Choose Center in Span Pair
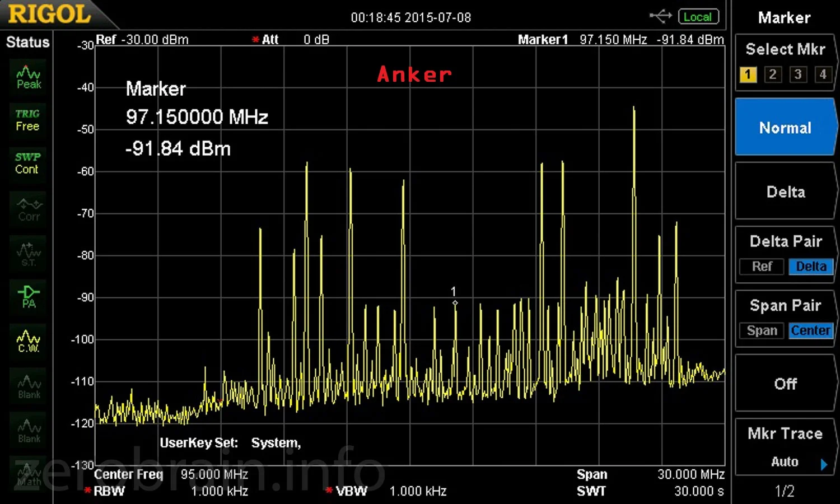The image size is (840, 504). click(811, 330)
